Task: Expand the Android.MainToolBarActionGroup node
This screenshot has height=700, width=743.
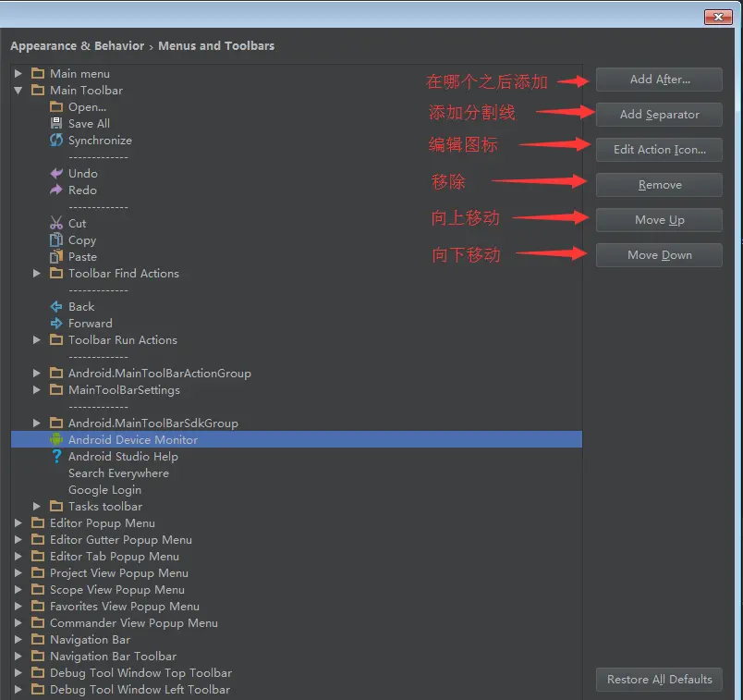Action: click(x=36, y=373)
